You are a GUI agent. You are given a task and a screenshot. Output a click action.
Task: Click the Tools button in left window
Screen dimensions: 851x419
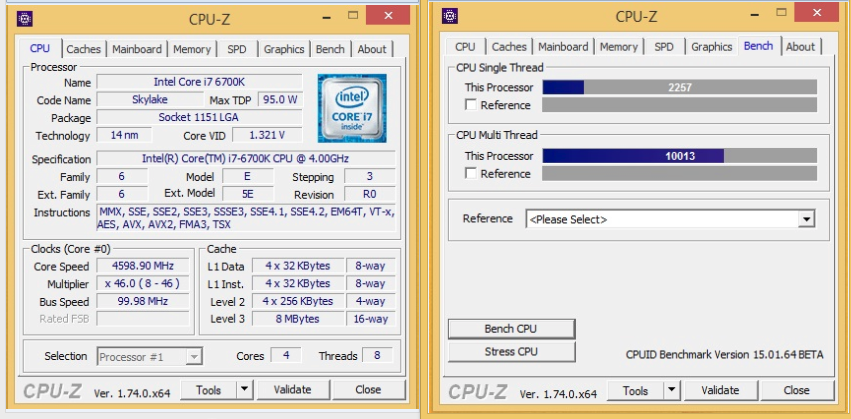209,389
